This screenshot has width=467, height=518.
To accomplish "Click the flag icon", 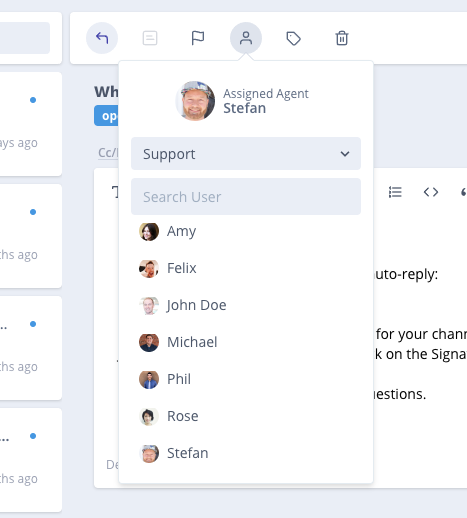I will [198, 38].
